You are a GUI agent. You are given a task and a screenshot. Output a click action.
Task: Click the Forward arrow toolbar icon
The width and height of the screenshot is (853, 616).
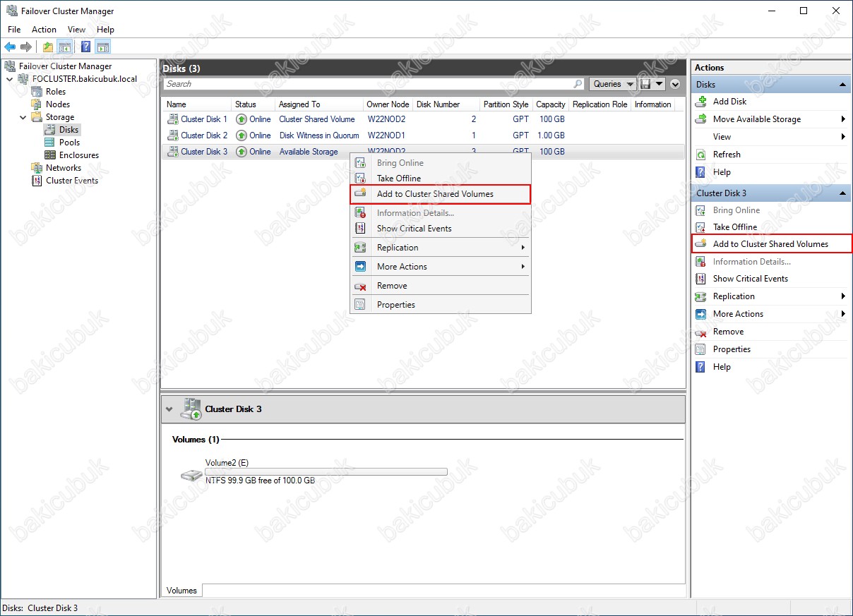(x=26, y=47)
